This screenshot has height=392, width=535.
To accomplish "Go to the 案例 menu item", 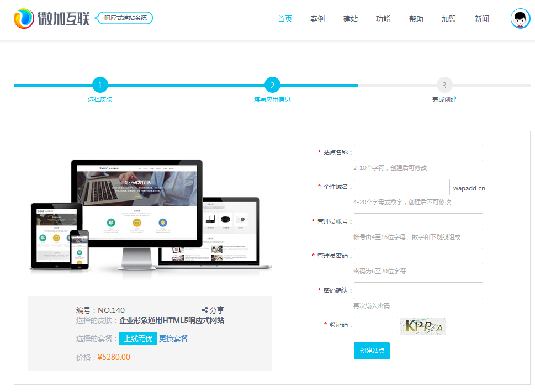I will pos(317,19).
